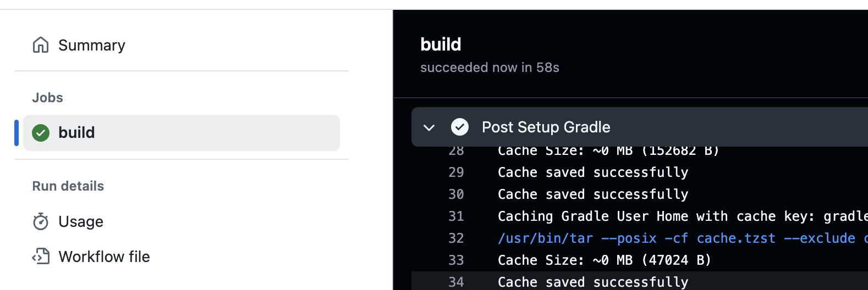Click the Summary home icon
The width and height of the screenshot is (868, 290).
41,45
